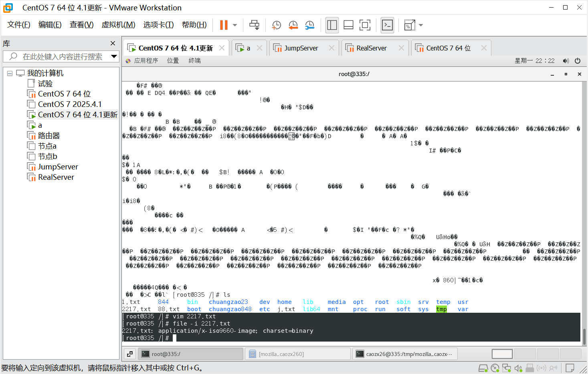
Task: Click the printer status icon
Action: point(530,368)
